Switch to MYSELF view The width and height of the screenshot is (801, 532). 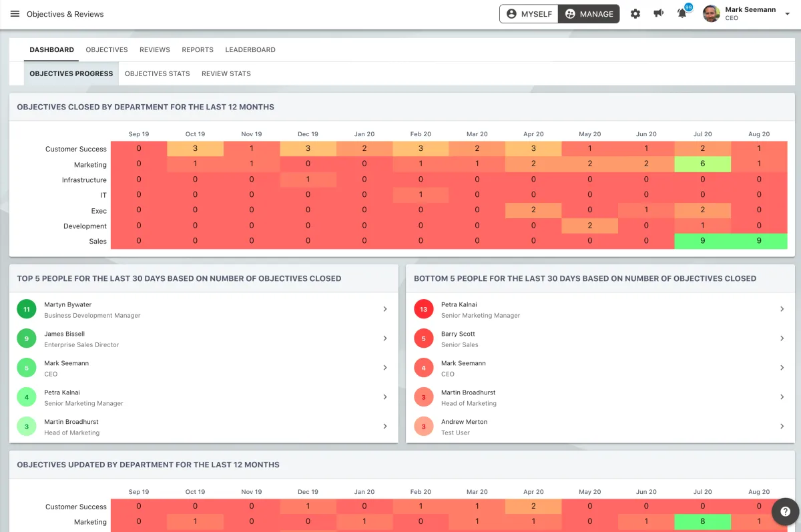[x=529, y=14]
